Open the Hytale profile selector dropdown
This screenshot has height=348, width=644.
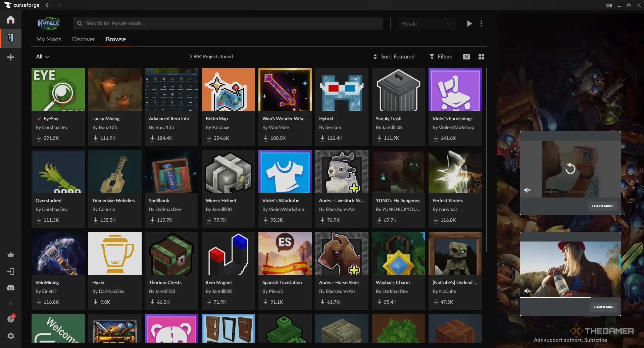(x=426, y=24)
